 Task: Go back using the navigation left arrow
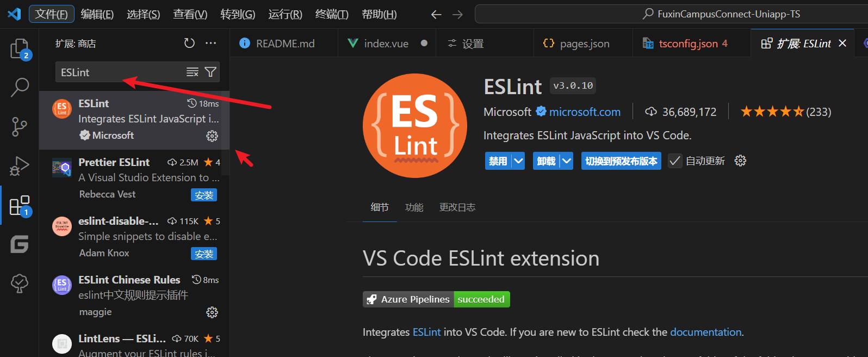(x=436, y=14)
